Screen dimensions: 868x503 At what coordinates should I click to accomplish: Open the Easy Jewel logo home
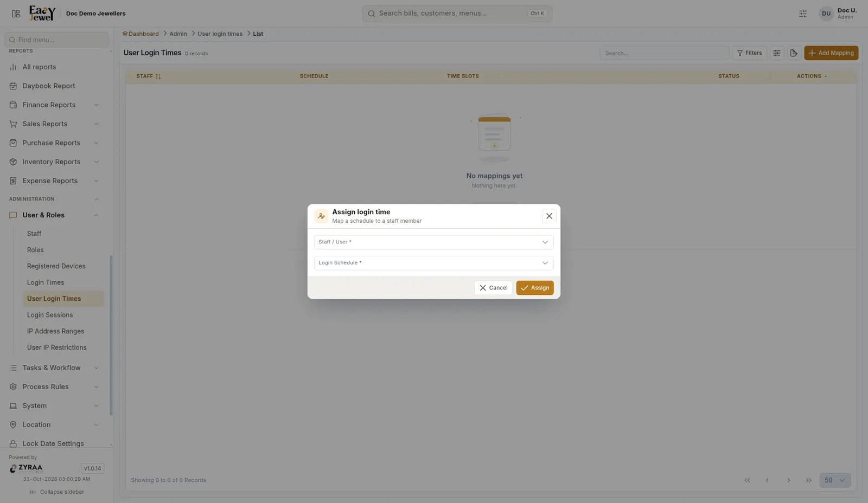tap(42, 13)
